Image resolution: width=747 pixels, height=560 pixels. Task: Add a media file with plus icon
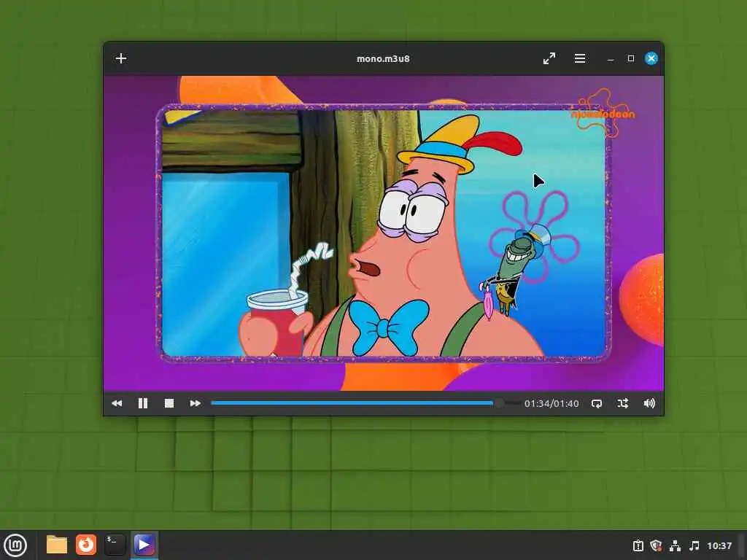point(121,58)
